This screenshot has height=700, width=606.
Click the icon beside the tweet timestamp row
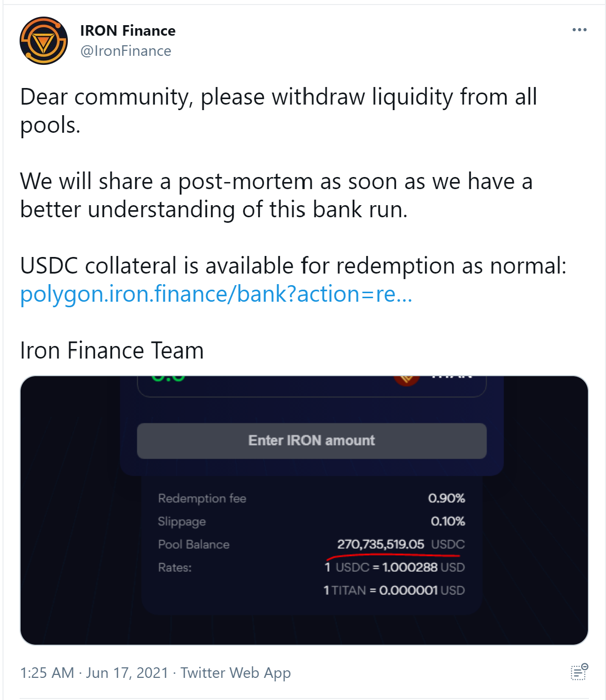(x=579, y=672)
